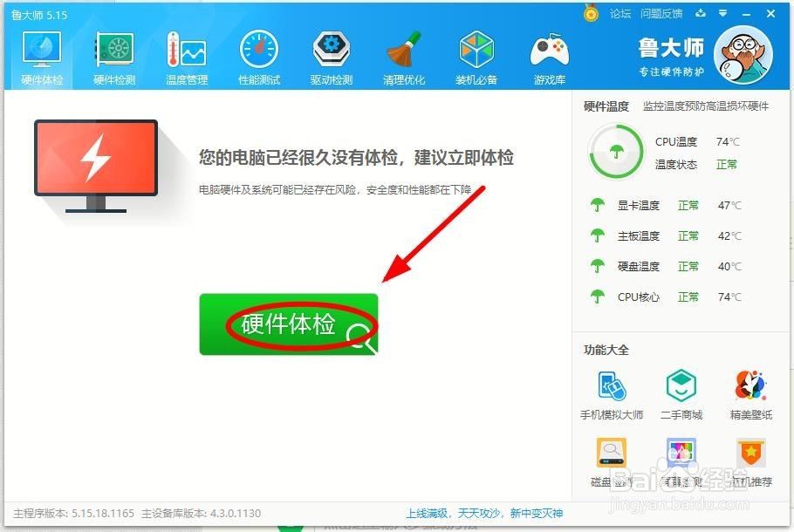Open the 清理优化 broom section
This screenshot has width=794, height=532.
point(404,58)
